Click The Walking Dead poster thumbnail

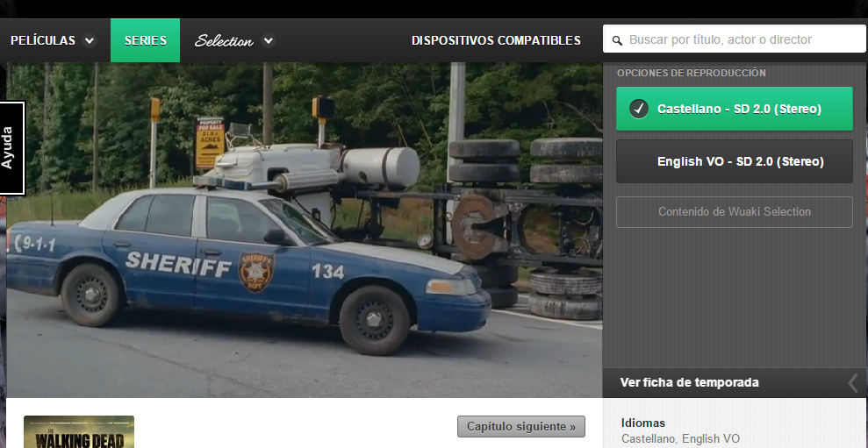pyautogui.click(x=79, y=432)
